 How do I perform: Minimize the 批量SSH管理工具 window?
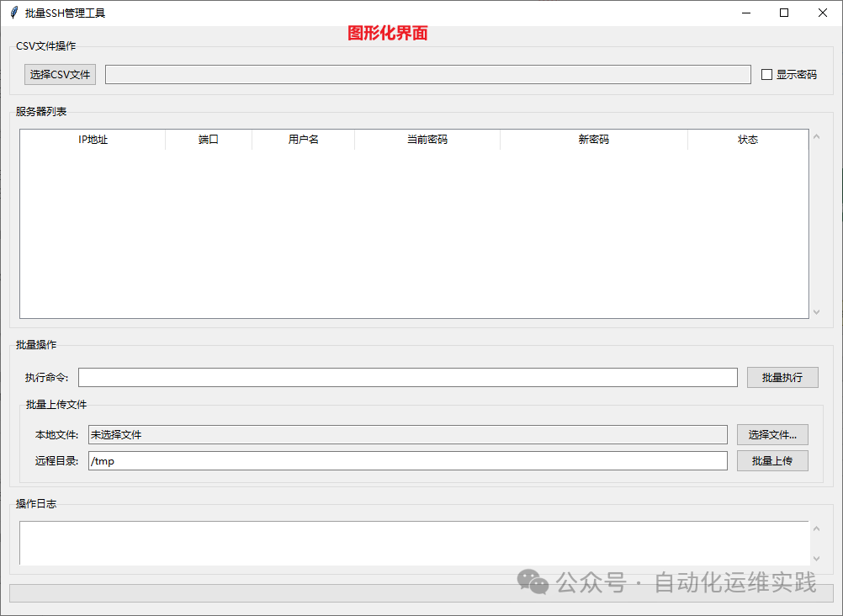(746, 13)
